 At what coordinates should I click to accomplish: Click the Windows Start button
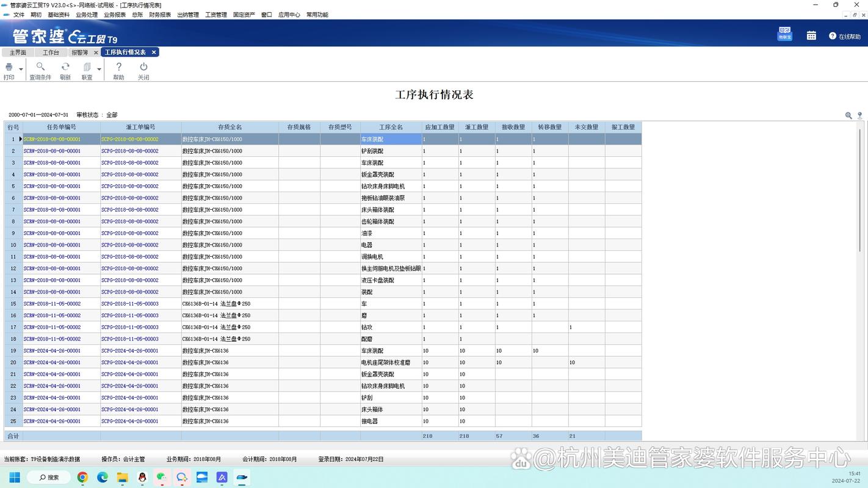click(15, 477)
